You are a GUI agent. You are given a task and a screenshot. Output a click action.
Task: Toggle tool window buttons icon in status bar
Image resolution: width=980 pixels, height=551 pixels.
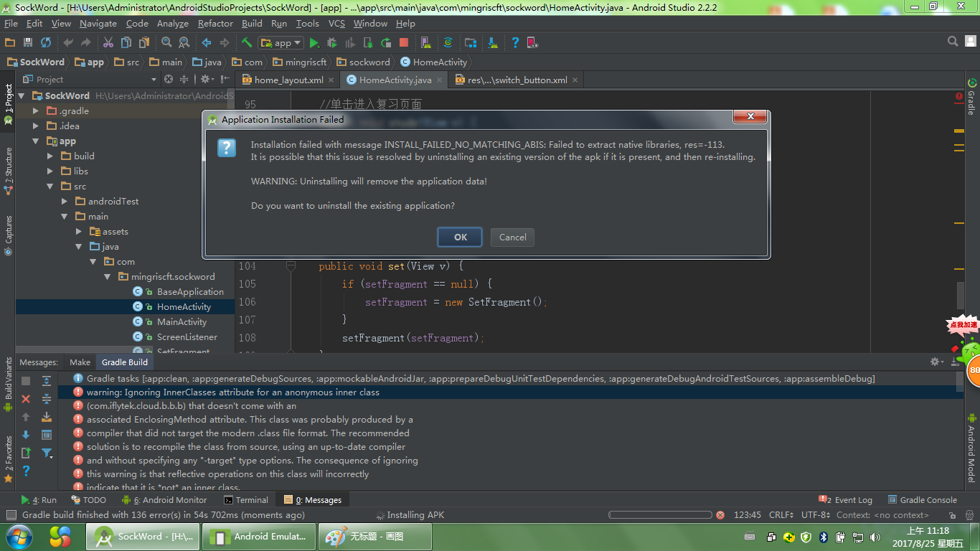pos(10,515)
